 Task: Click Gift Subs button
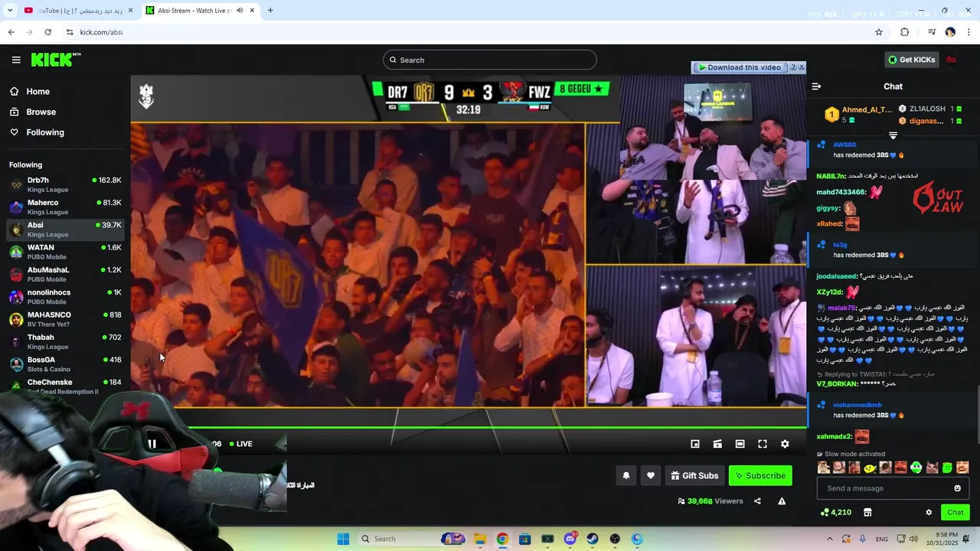click(694, 475)
